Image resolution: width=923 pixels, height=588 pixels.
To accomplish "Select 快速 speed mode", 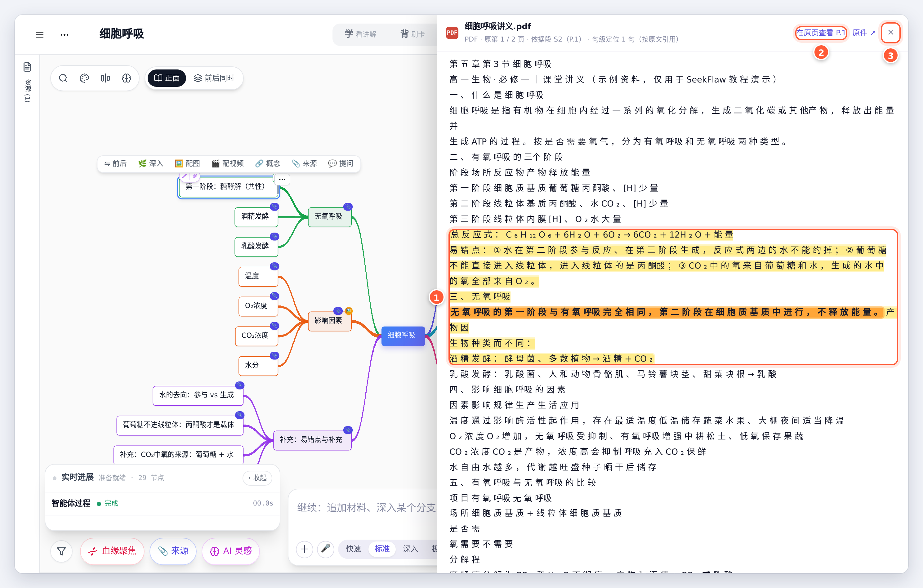I will click(353, 549).
